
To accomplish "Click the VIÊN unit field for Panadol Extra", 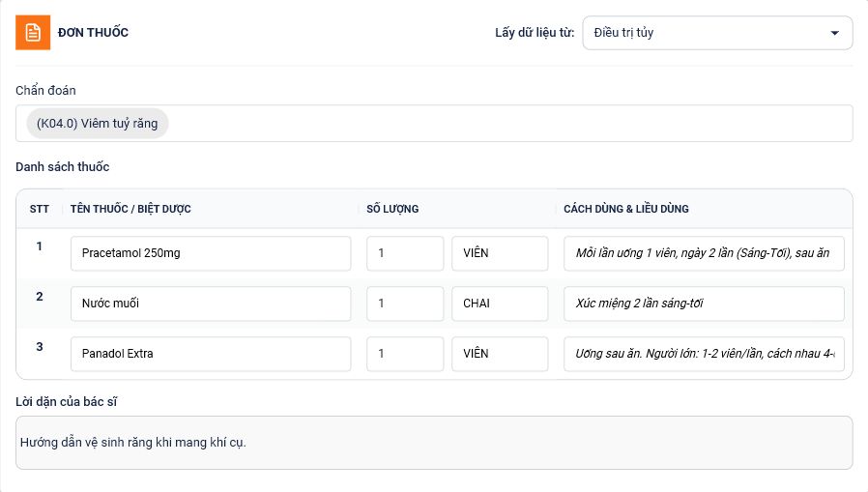I will pos(500,354).
